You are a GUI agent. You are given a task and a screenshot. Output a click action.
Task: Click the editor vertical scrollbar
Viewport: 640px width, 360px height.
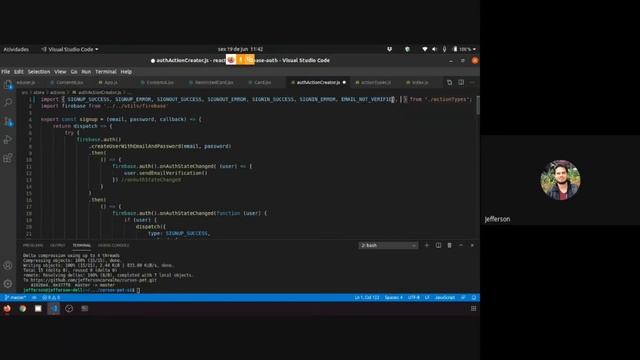coord(478,105)
